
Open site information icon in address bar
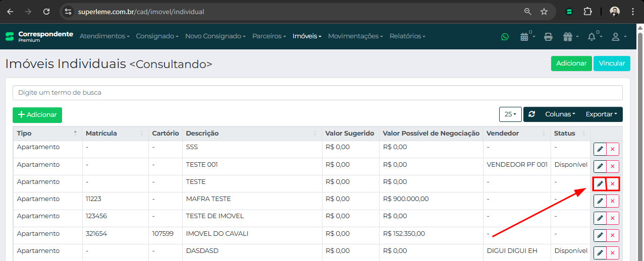(68, 12)
